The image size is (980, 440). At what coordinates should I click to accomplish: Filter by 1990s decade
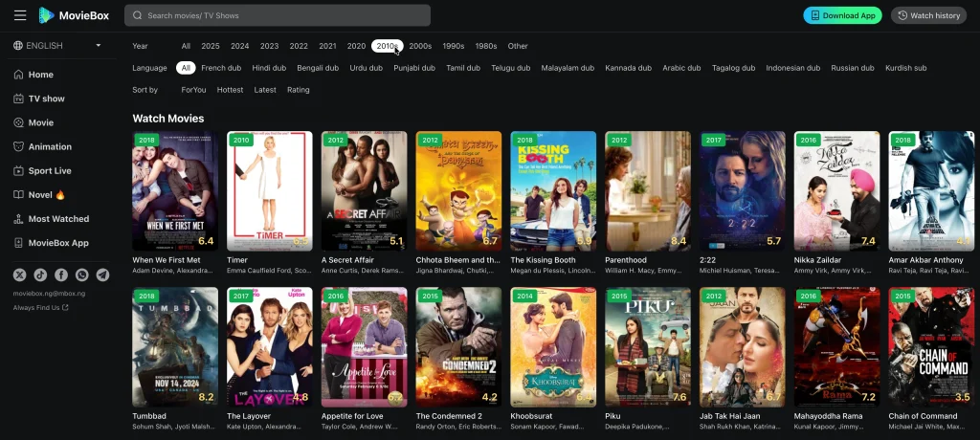click(454, 46)
